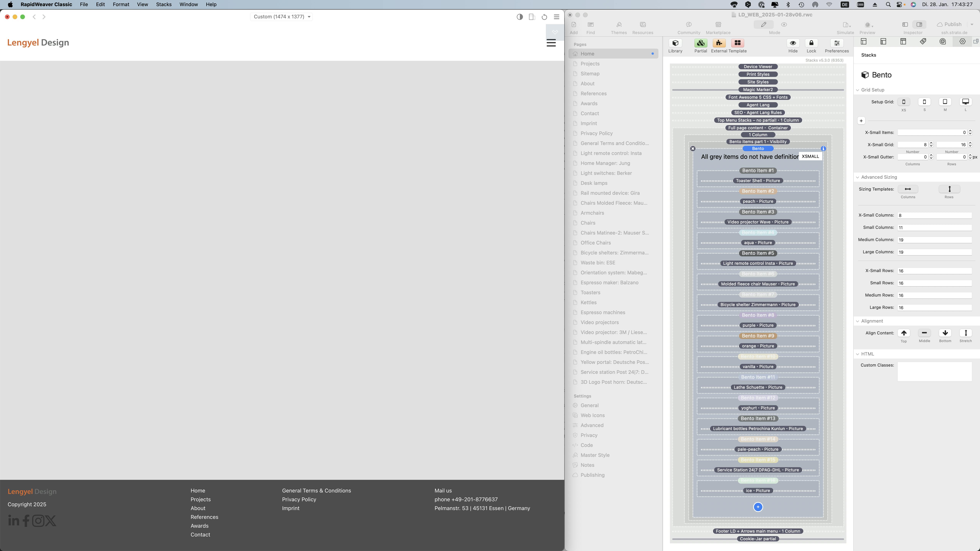This screenshot has height=551, width=980.
Task: Click the Hide eye icon in the Stacks toolbar
Action: (x=793, y=43)
